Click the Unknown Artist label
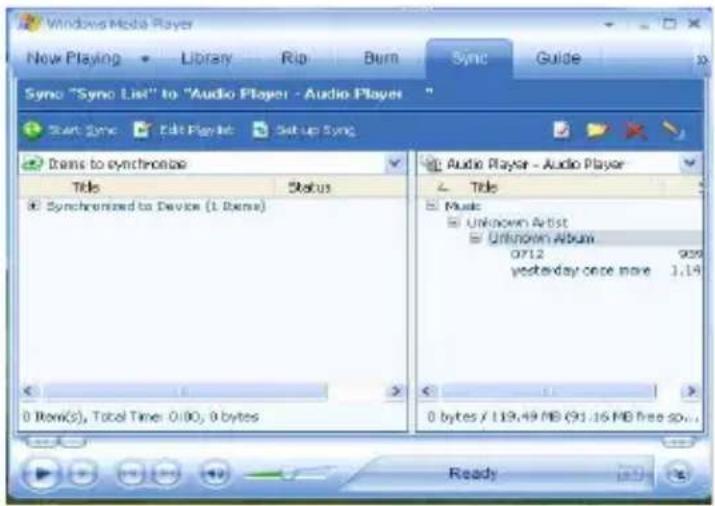The image size is (715, 506). [517, 222]
